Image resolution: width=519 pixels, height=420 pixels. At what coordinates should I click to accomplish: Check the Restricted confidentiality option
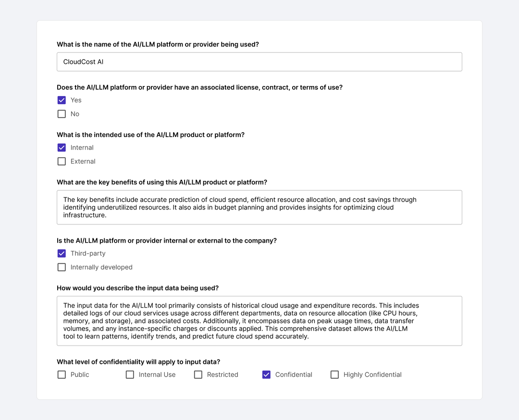pyautogui.click(x=198, y=374)
